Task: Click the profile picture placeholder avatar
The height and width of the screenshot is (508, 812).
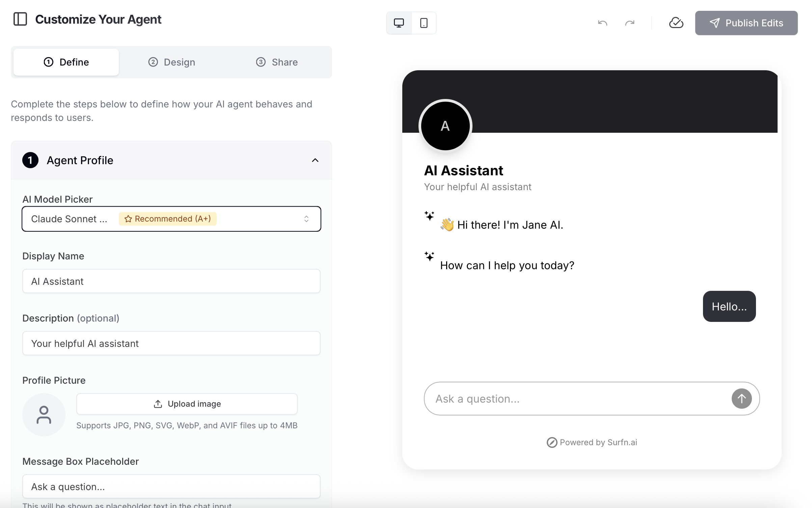Action: pos(44,415)
